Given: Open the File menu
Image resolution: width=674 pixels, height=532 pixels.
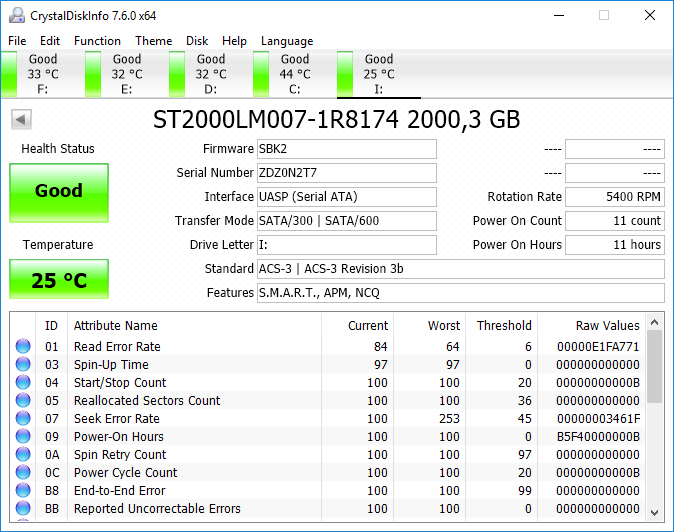Looking at the screenshot, I should (x=17, y=41).
